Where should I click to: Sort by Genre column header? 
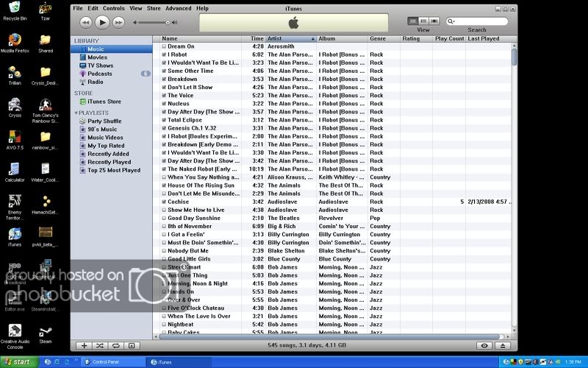[x=384, y=39]
